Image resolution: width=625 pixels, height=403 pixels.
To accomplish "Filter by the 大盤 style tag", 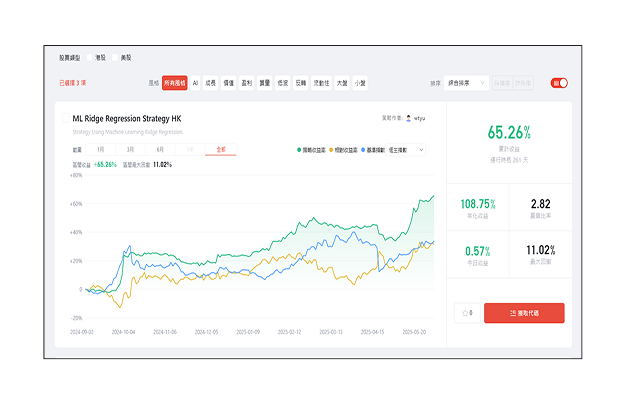I will click(x=342, y=83).
